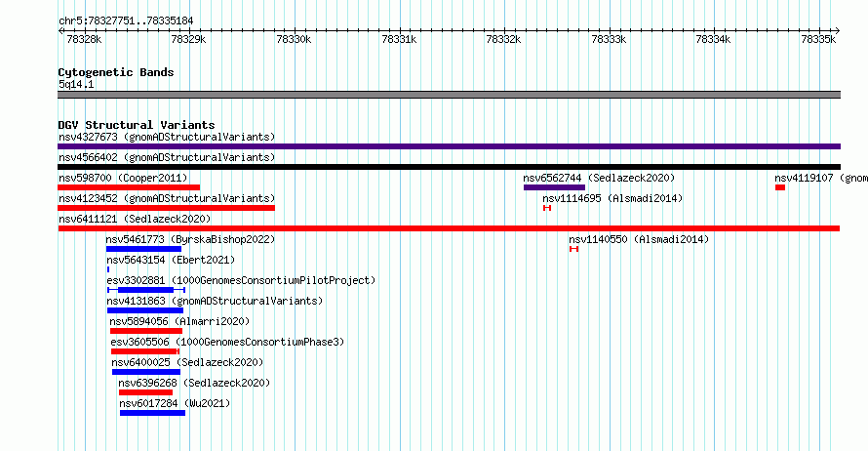Click the ruler's right end arrow
The image size is (868, 451).
[838, 31]
